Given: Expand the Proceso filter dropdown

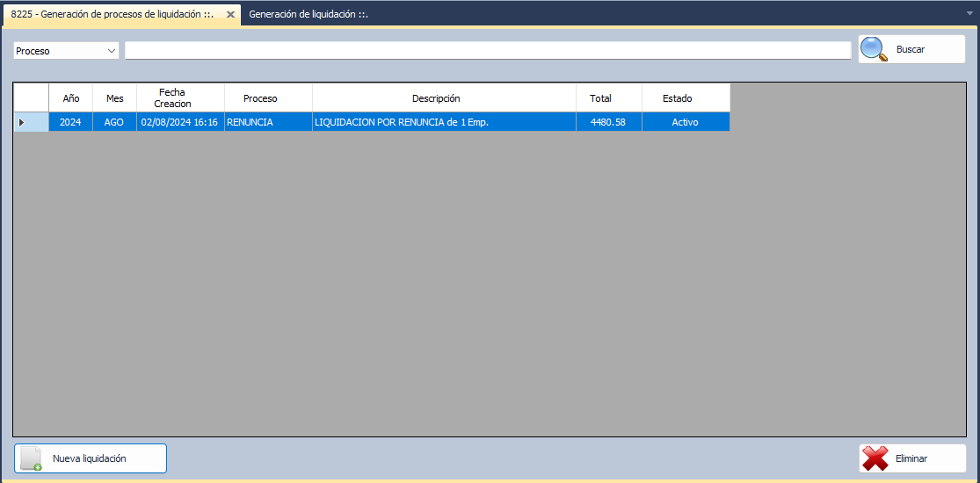Looking at the screenshot, I should pyautogui.click(x=112, y=51).
